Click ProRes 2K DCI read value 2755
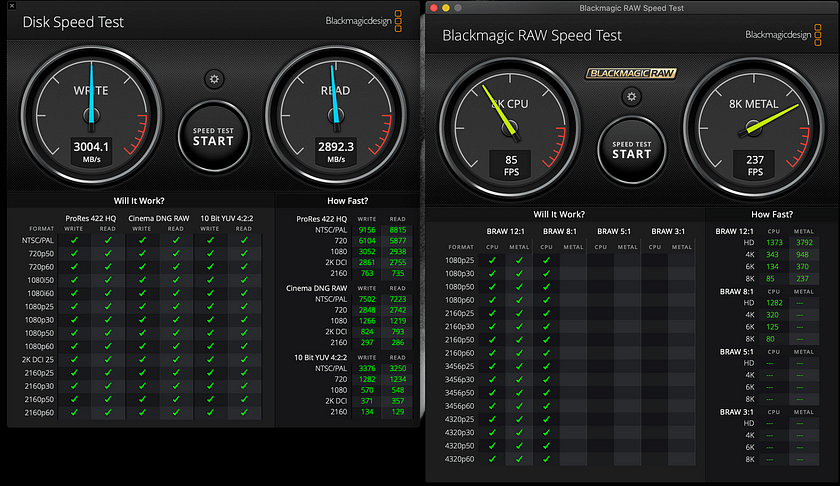Screen dimensions: 840x486 coord(398,263)
